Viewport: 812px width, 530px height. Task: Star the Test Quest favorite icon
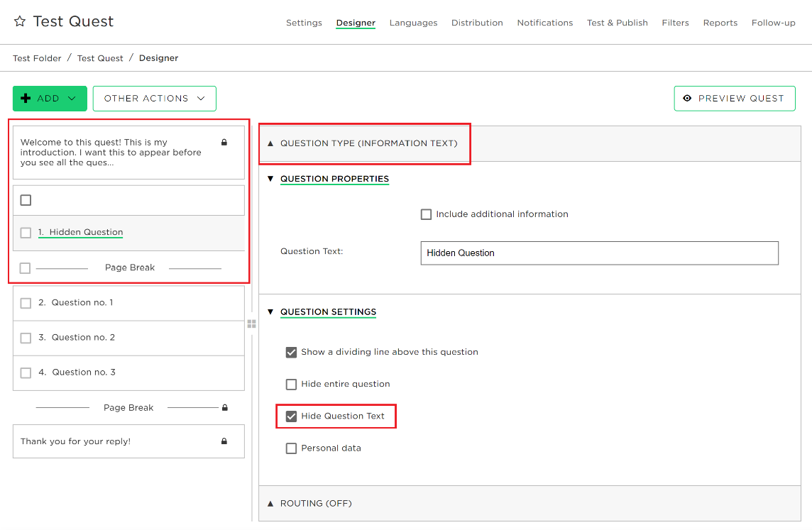tap(20, 21)
